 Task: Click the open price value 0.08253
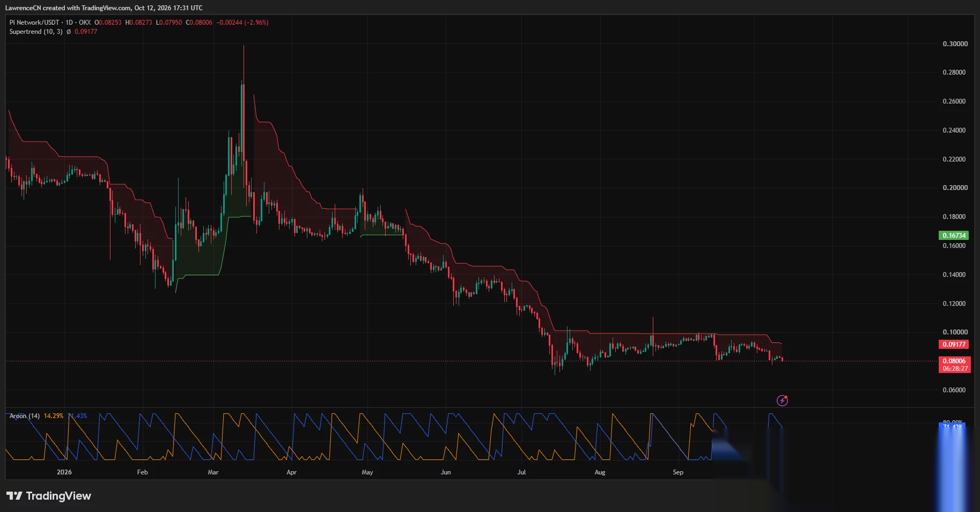tap(110, 23)
